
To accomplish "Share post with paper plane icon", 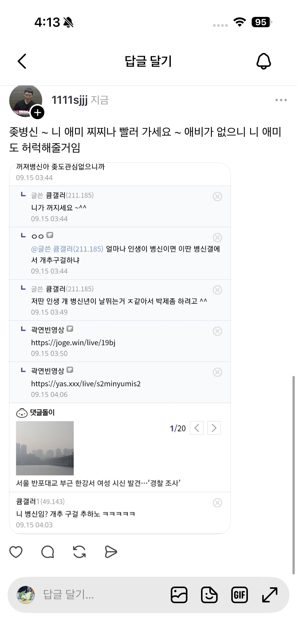I will click(111, 552).
